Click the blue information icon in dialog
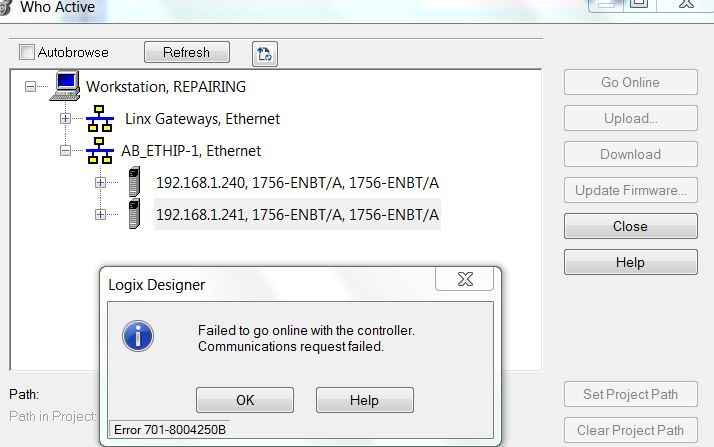714x447 pixels. tap(138, 336)
